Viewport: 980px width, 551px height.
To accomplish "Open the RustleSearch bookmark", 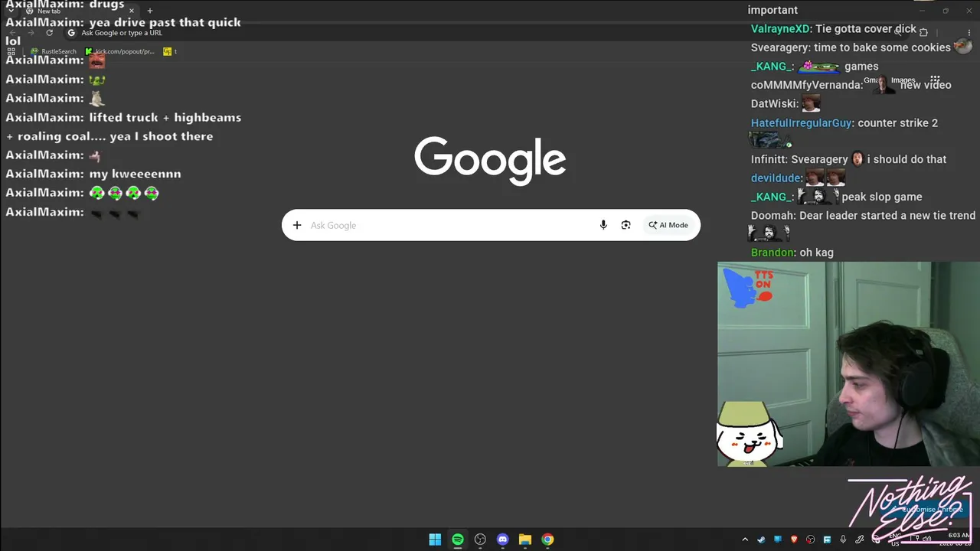I will pos(54,51).
